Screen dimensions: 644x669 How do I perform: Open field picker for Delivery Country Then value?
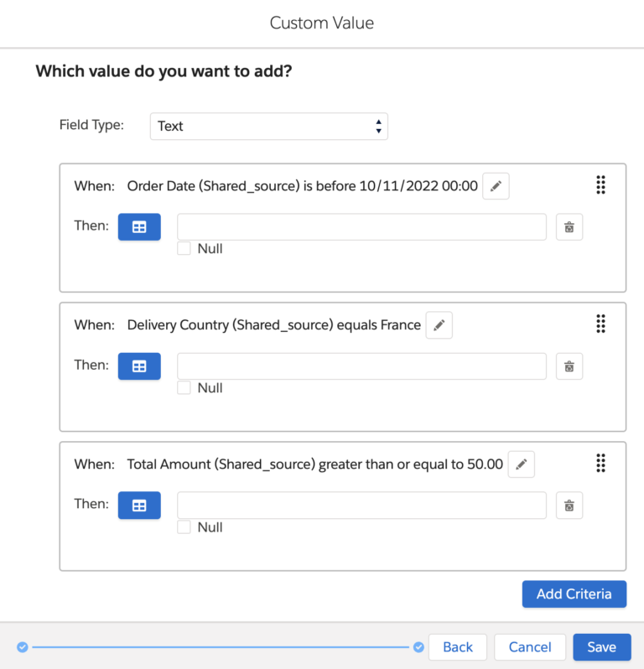[x=139, y=366]
